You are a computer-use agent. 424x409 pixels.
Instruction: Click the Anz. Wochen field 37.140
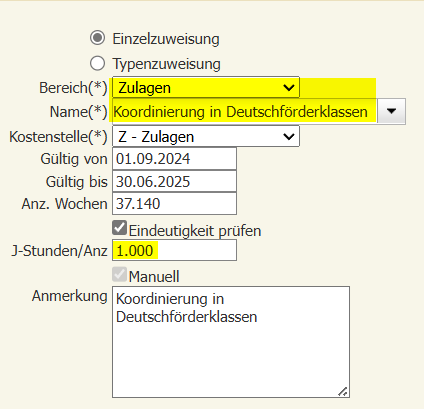point(174,204)
